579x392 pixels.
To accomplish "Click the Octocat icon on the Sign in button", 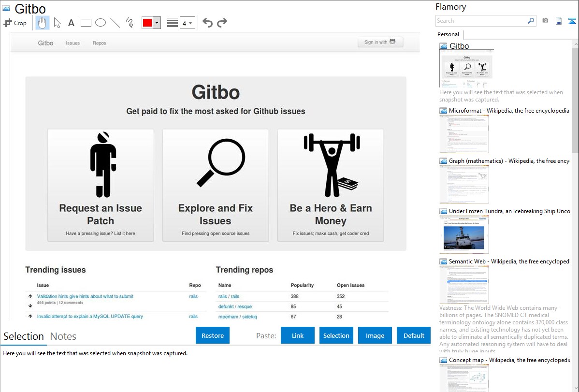I will click(x=392, y=42).
